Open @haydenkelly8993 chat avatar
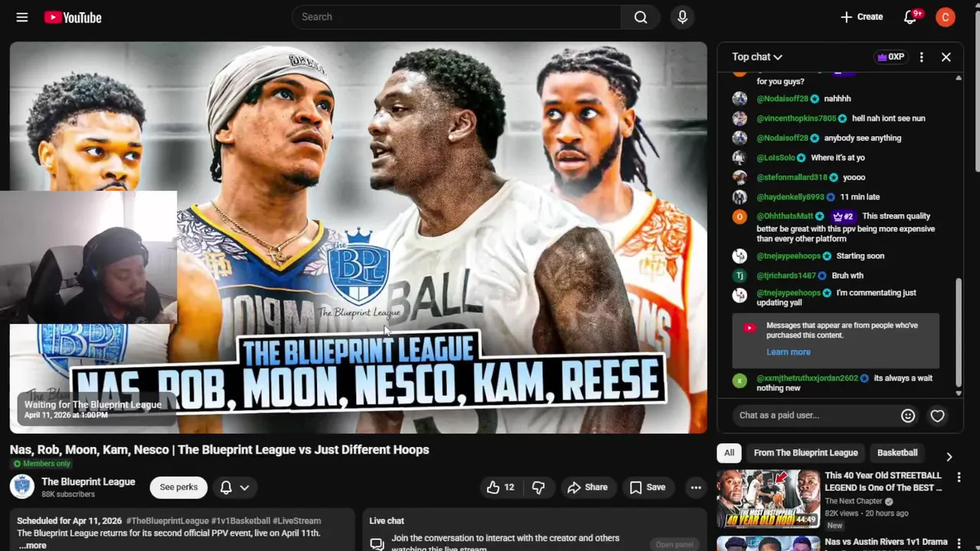 point(740,197)
